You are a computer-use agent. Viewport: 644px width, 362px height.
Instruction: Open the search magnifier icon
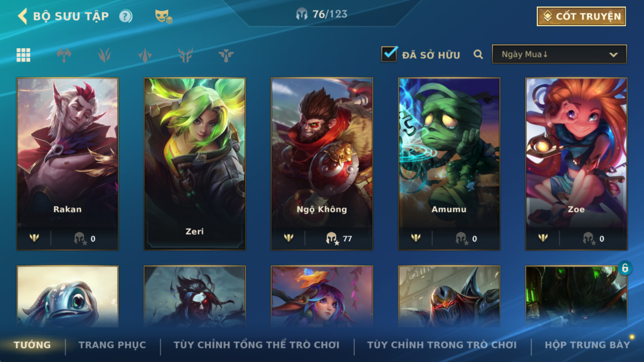click(x=478, y=54)
